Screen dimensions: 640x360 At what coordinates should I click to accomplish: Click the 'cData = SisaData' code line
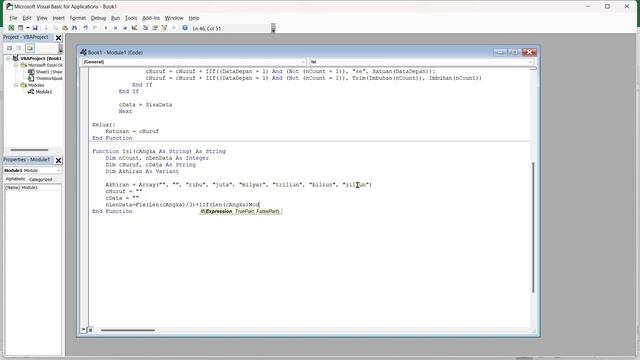click(145, 105)
